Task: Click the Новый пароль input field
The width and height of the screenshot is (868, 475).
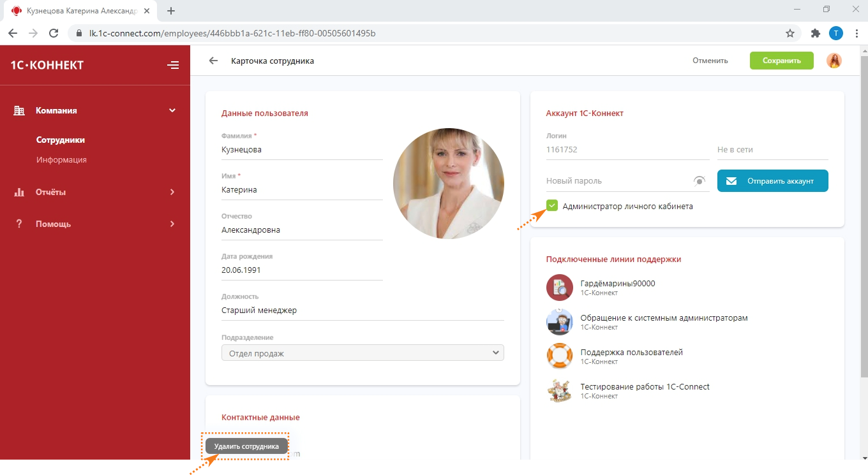Action: (x=616, y=181)
